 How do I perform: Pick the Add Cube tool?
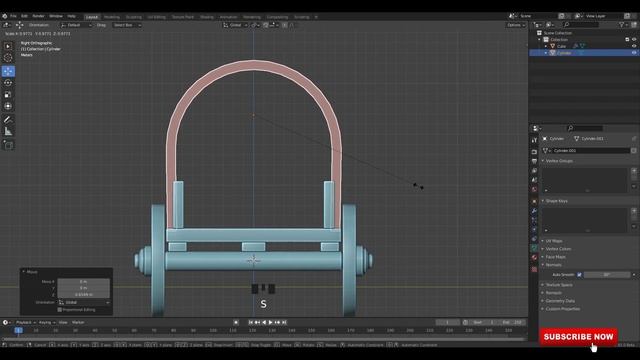point(8,145)
